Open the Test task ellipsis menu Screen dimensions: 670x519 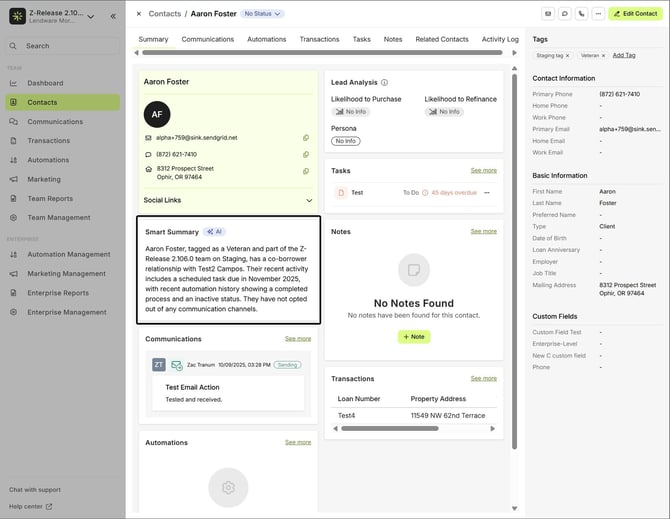click(x=487, y=193)
